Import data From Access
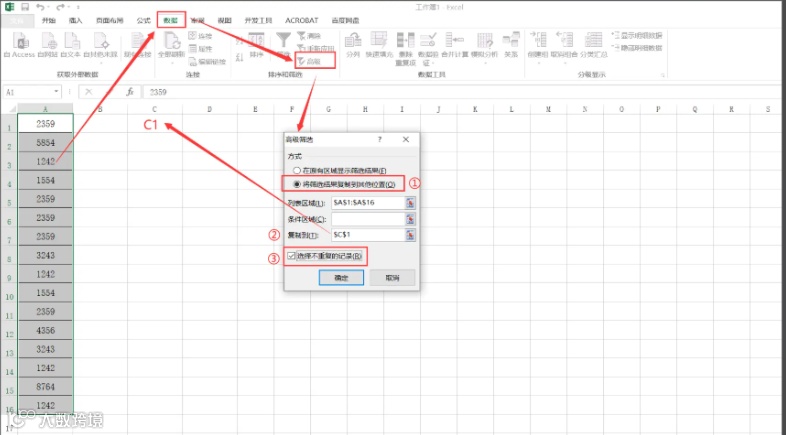Image resolution: width=786 pixels, height=435 pixels. pos(20,44)
